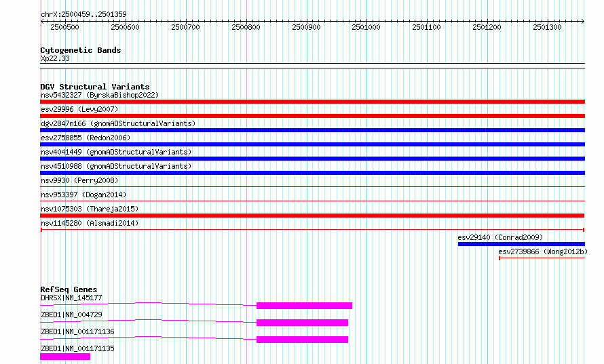The height and width of the screenshot is (364, 604).
Task: Click the red bar under nsv5432327
Action: (x=312, y=102)
